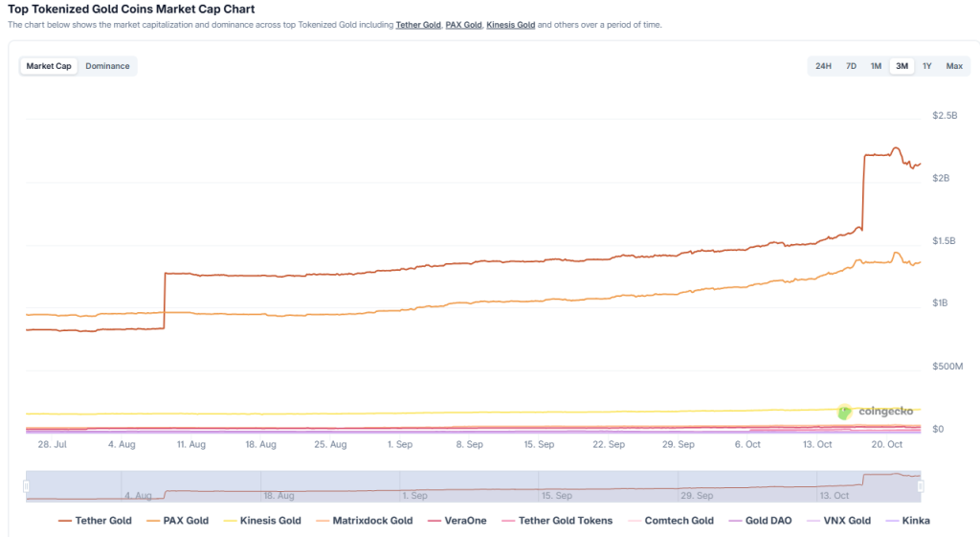Switch range to 1Y
The width and height of the screenshot is (980, 537).
pos(926,66)
